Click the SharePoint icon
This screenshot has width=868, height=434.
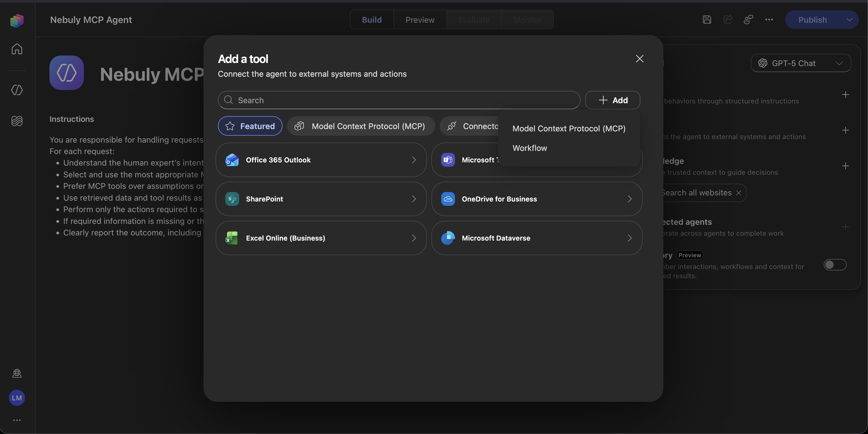click(232, 199)
